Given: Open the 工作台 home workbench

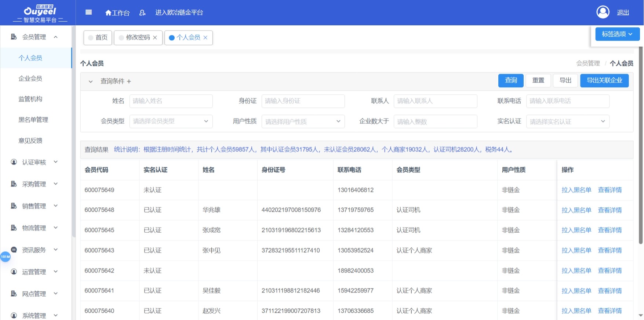Looking at the screenshot, I should [x=117, y=13].
